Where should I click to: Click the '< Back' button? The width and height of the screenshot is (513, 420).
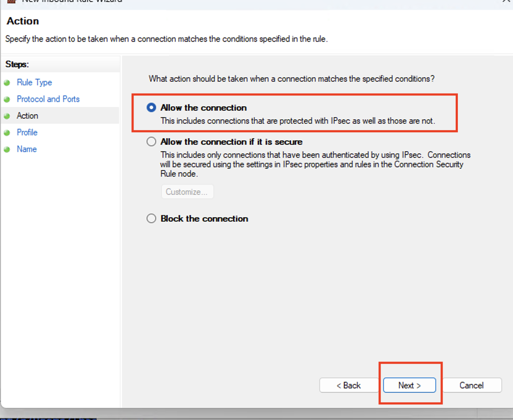(x=348, y=385)
